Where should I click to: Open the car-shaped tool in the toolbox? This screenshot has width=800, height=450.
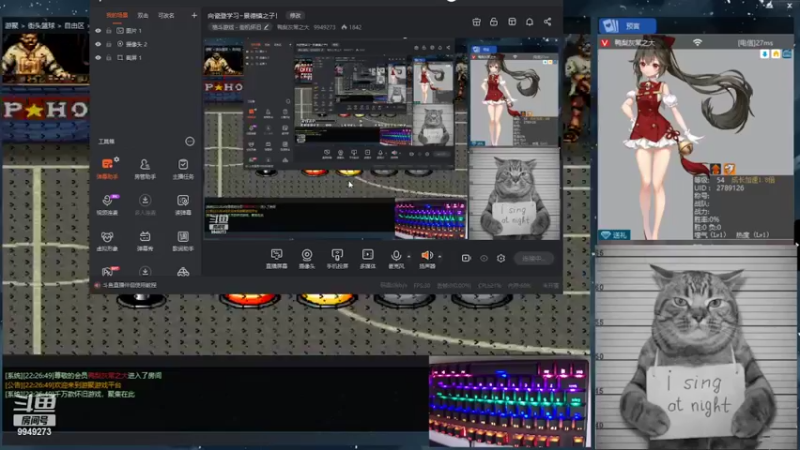click(183, 272)
